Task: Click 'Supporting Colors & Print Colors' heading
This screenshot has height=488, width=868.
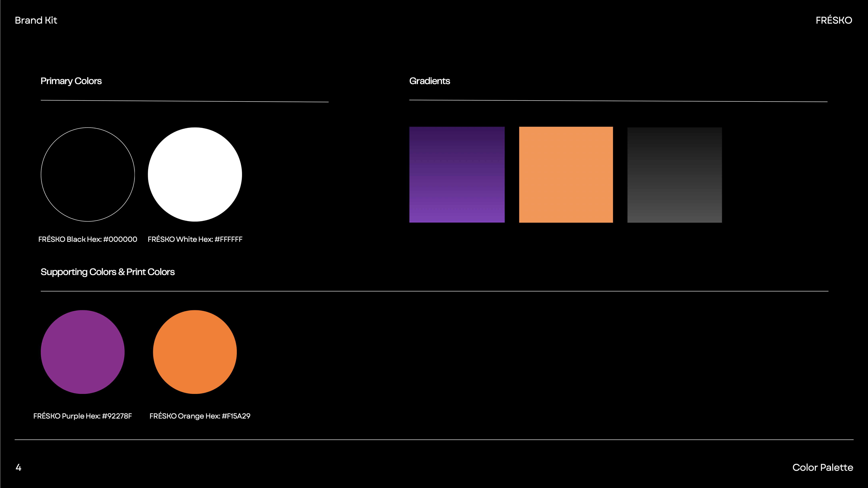Action: click(x=108, y=272)
